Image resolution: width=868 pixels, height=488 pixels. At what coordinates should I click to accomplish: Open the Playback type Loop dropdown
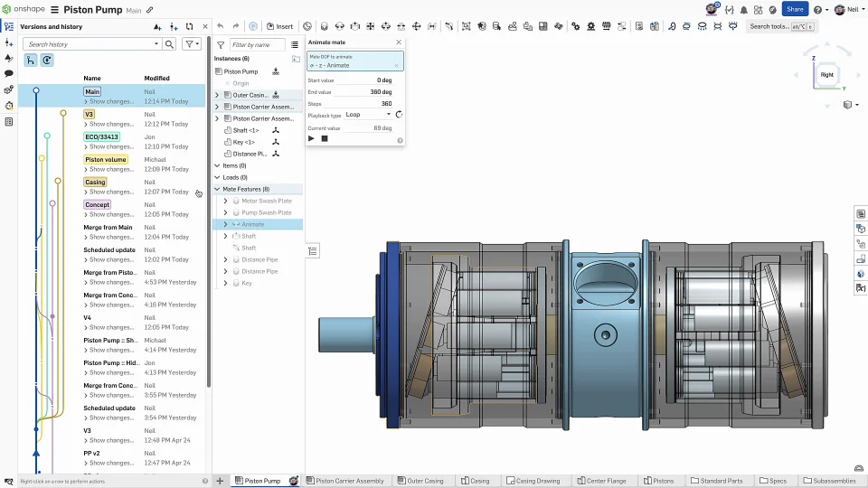[368, 115]
